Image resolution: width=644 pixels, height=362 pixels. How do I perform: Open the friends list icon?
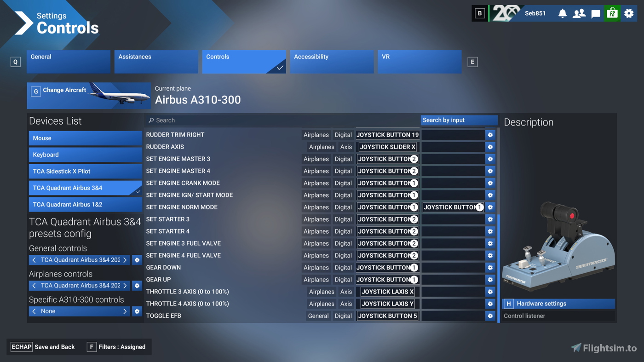579,13
